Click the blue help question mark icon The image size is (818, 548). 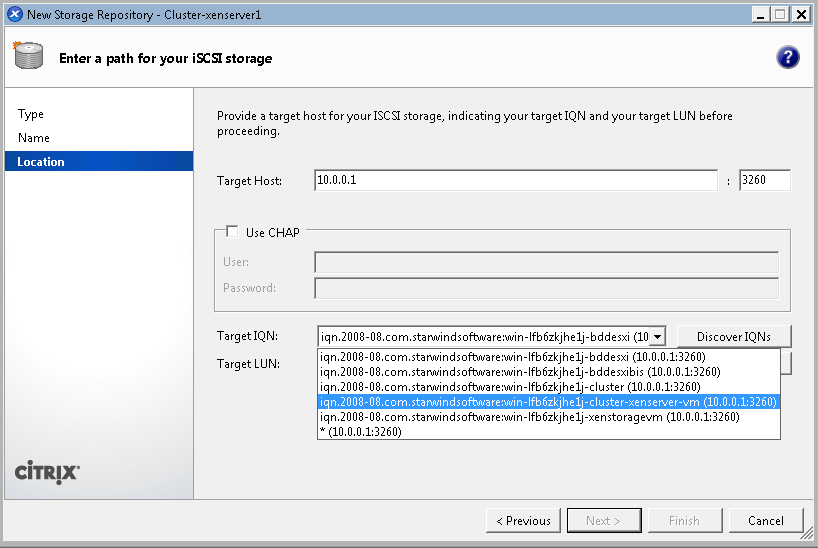coord(787,57)
